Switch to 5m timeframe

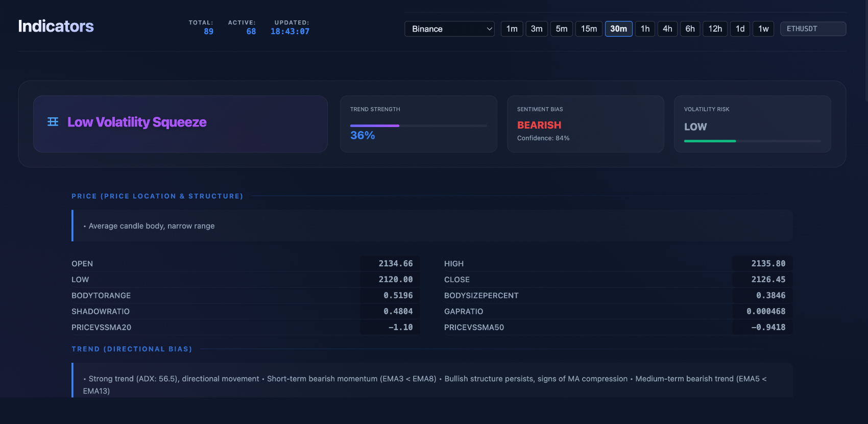click(x=561, y=29)
